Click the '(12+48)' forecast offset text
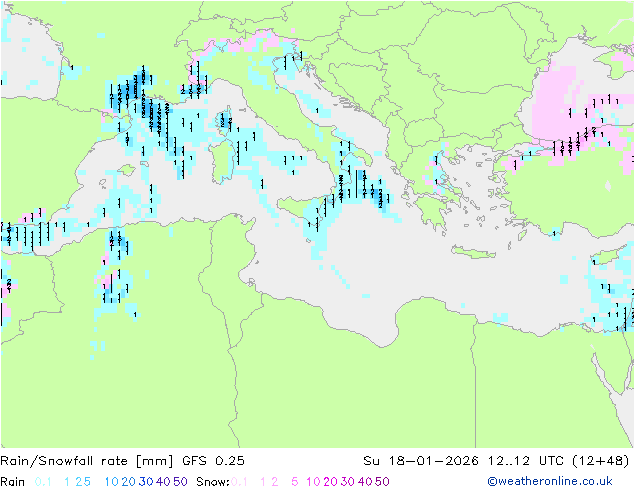The image size is (634, 490). [x=601, y=461]
